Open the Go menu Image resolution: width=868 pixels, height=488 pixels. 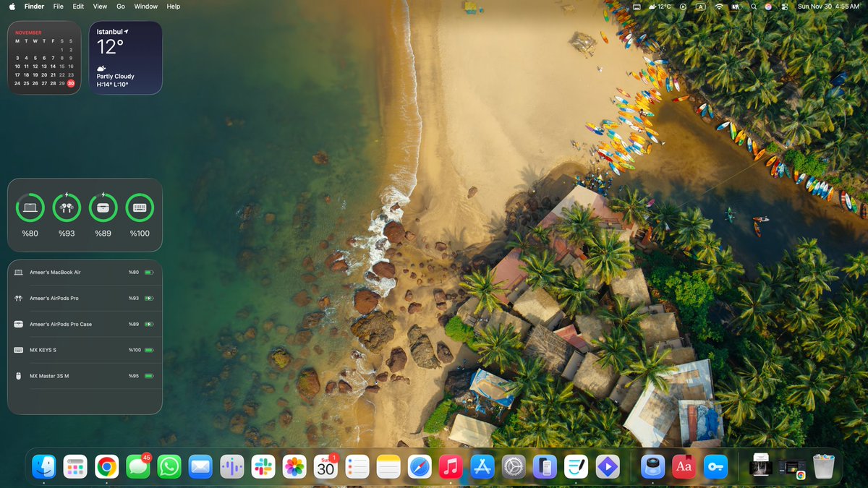(x=121, y=6)
